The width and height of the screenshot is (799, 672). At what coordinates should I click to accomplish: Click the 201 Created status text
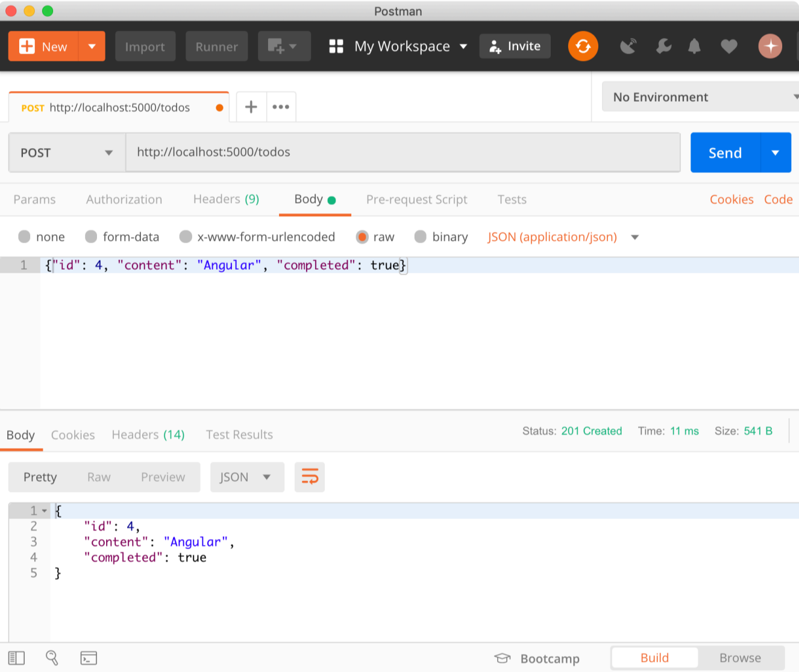pyautogui.click(x=591, y=431)
